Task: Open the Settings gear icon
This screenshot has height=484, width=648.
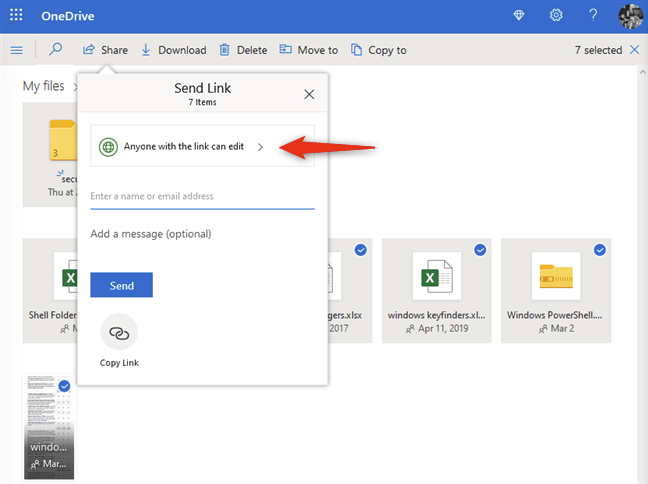Action: coord(556,15)
